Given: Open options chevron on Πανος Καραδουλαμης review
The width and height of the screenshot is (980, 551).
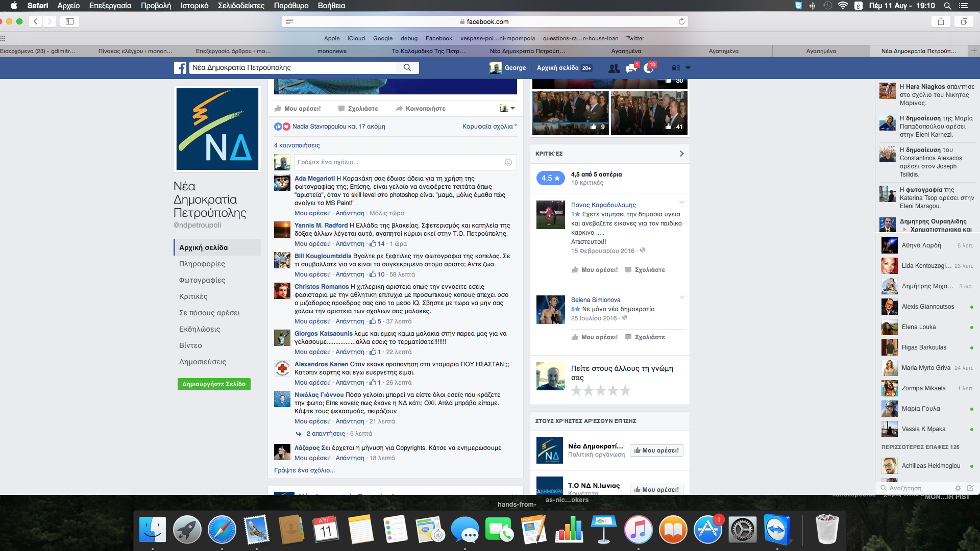Looking at the screenshot, I should 681,203.
